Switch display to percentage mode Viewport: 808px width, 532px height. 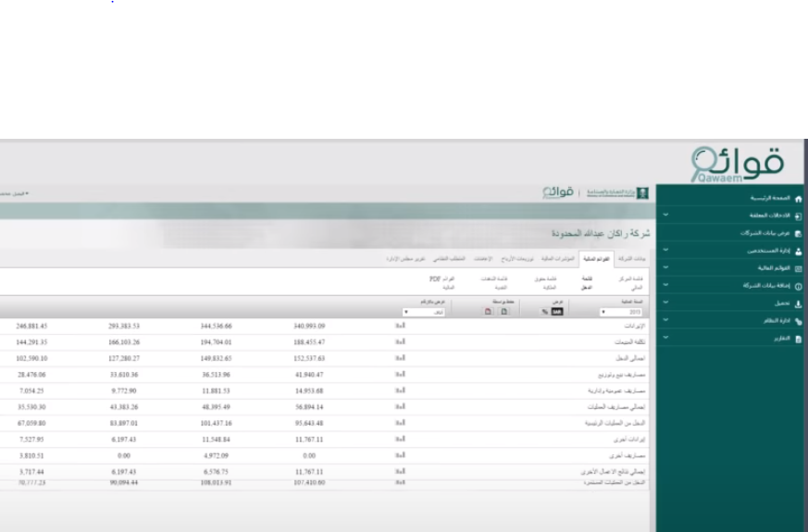click(x=544, y=313)
